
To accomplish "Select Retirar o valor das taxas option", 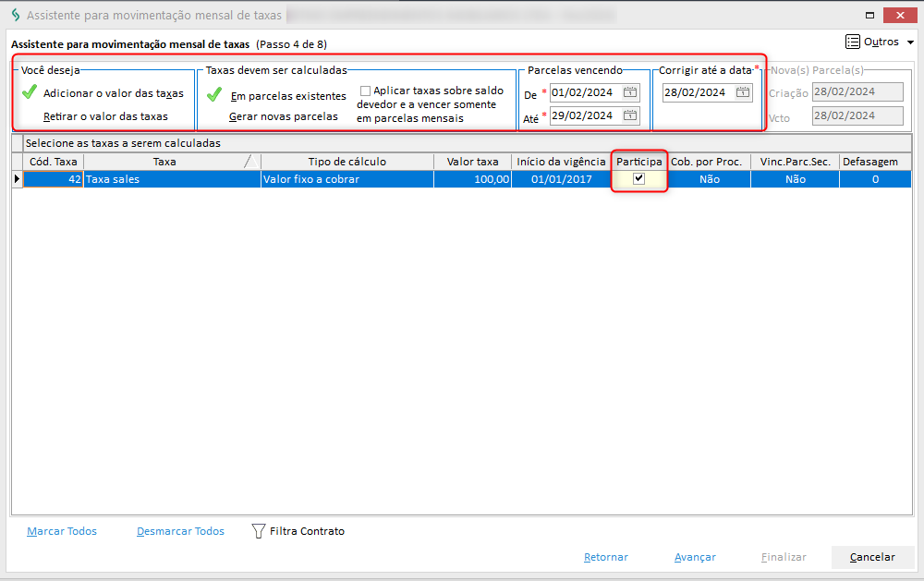I will pyautogui.click(x=105, y=116).
